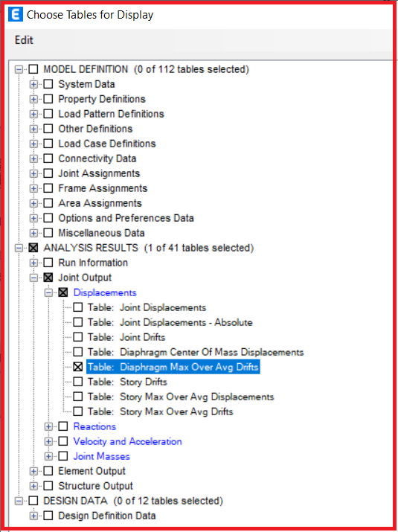Select Story Max Over Avg Displacements table
The height and width of the screenshot is (532, 398).
coord(181,397)
